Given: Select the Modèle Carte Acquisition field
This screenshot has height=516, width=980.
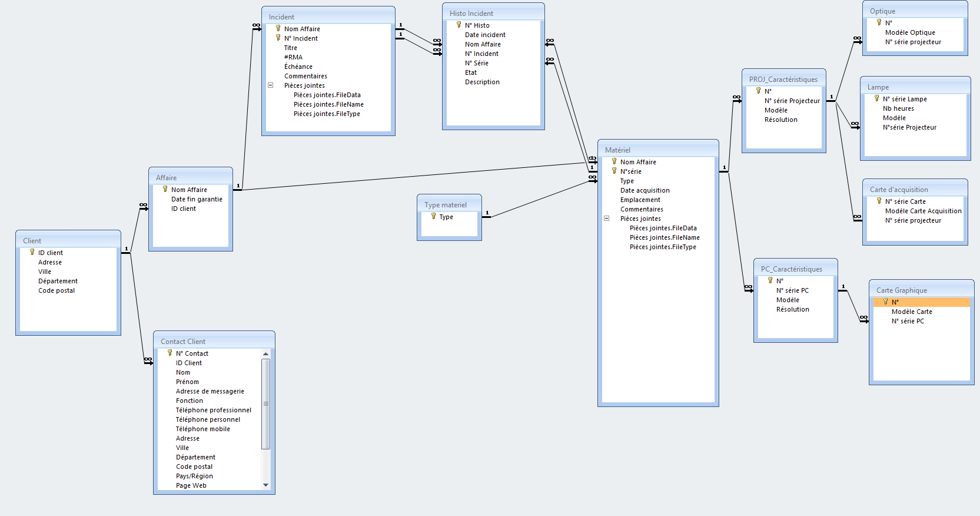Looking at the screenshot, I should coord(923,211).
